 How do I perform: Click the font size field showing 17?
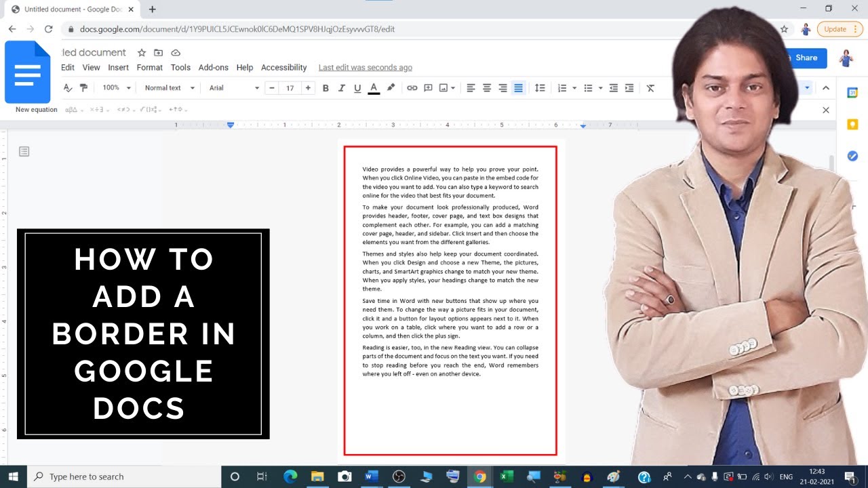point(290,88)
